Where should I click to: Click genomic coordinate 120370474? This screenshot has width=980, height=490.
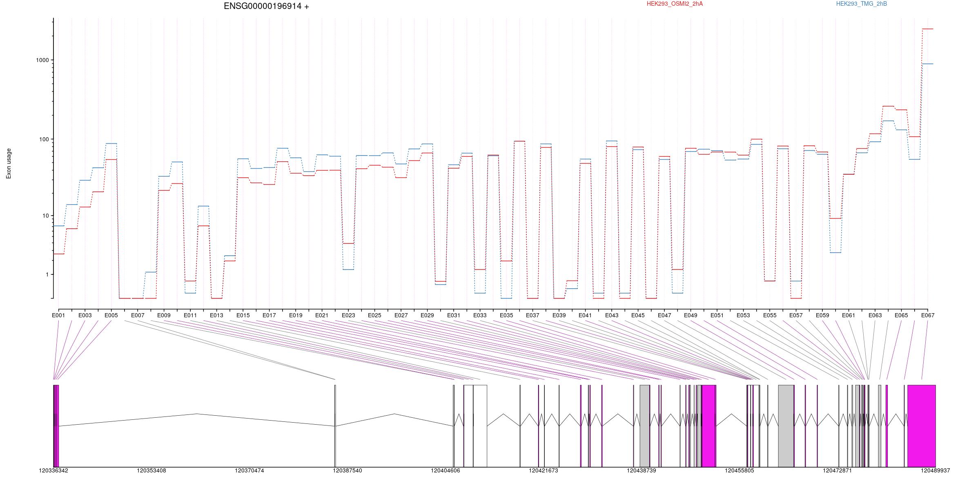(249, 471)
